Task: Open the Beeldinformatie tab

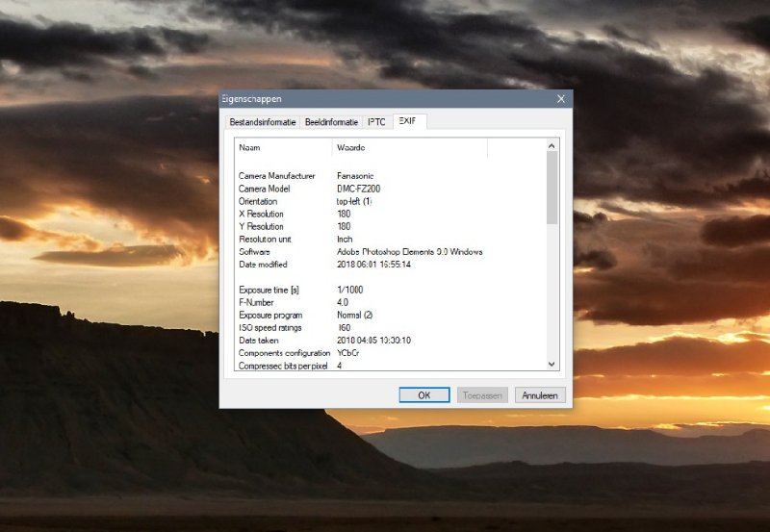Action: [331, 122]
